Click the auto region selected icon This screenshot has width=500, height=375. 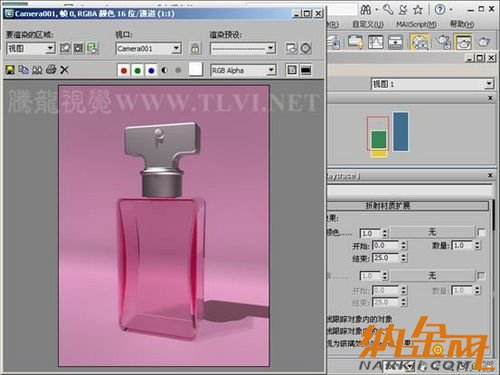(x=79, y=48)
